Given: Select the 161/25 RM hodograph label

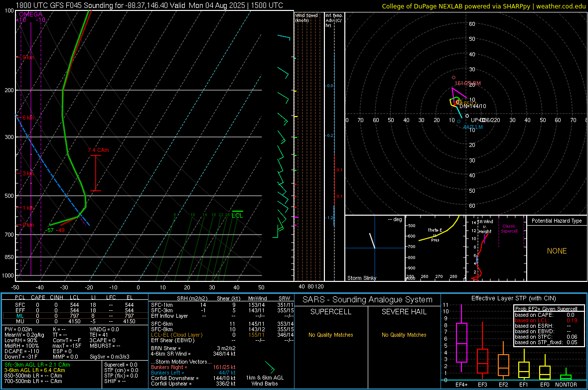Looking at the screenshot, I should coord(467,83).
